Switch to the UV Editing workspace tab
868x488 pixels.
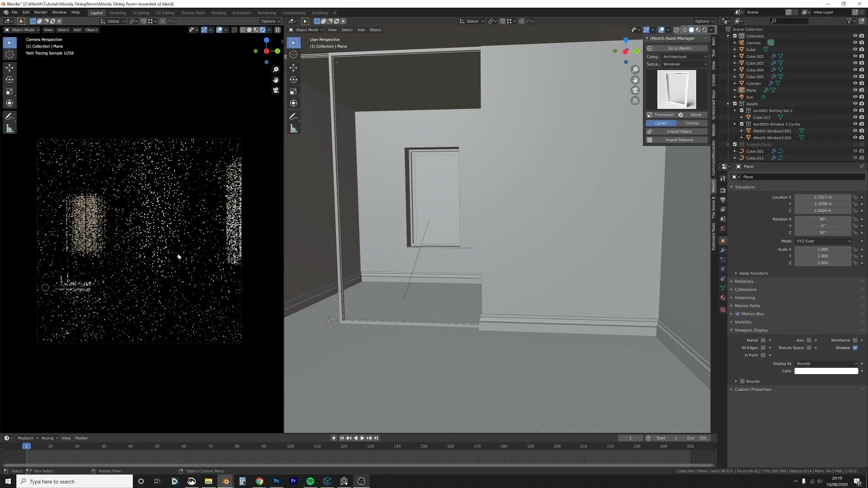pos(165,13)
